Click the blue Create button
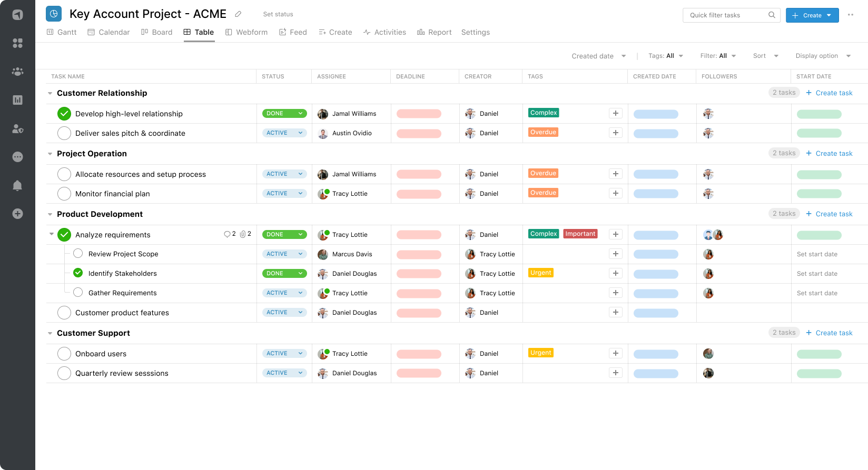 [x=812, y=15]
